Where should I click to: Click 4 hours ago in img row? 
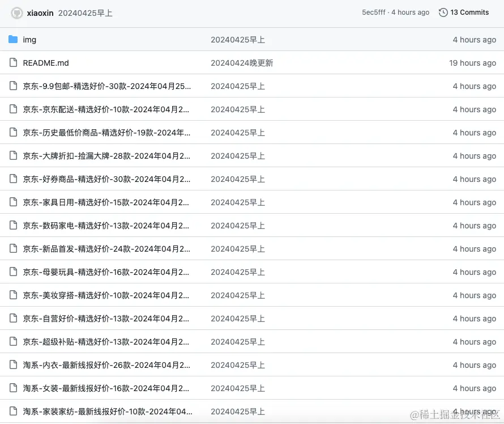click(475, 40)
